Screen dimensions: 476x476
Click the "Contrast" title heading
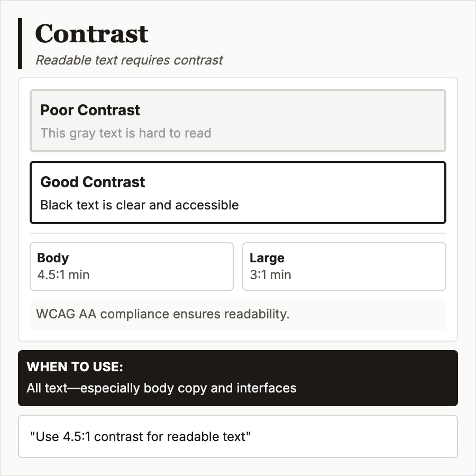point(91,34)
